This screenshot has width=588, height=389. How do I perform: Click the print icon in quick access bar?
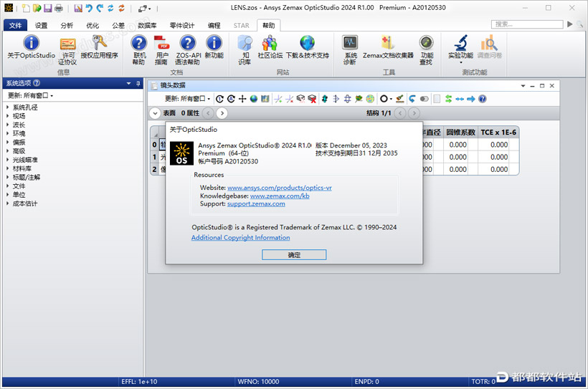(59, 8)
